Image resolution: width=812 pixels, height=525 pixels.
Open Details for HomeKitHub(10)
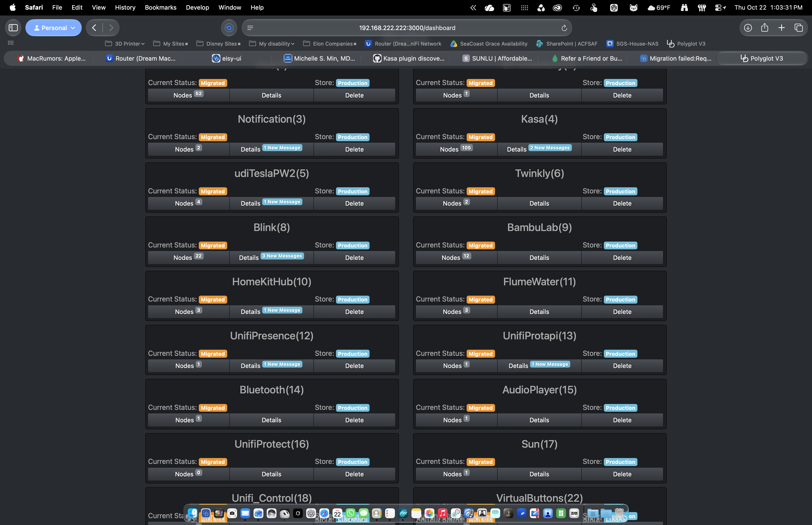click(x=271, y=312)
